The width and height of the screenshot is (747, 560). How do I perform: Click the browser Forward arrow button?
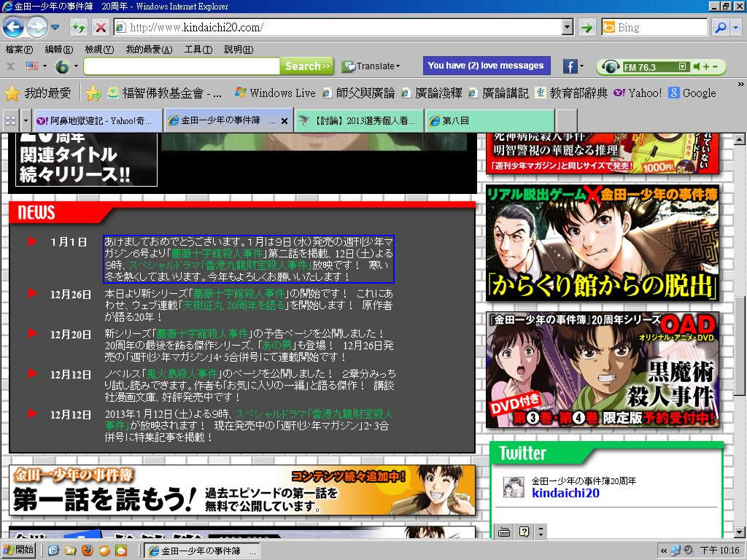(x=36, y=27)
